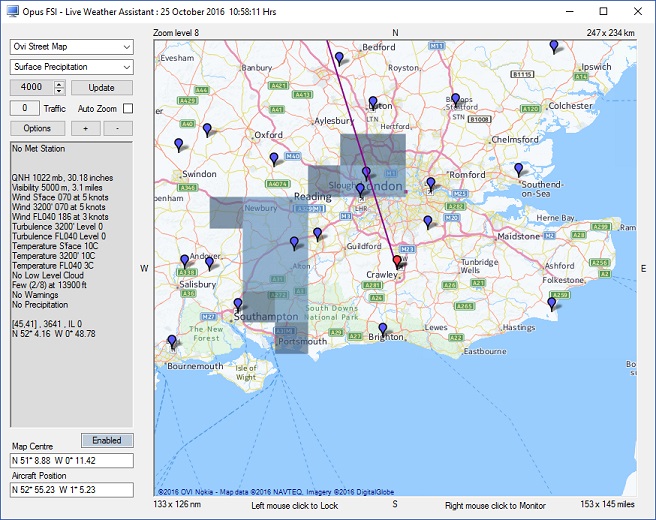
Task: Select the blue pin at Bishops Stortford
Action: click(456, 99)
